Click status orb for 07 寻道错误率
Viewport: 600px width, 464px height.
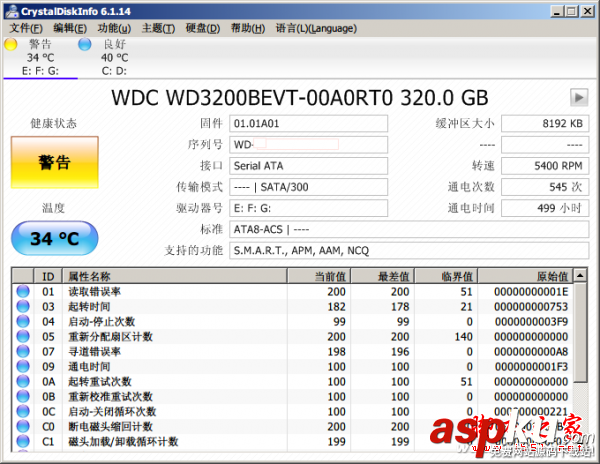tap(23, 352)
